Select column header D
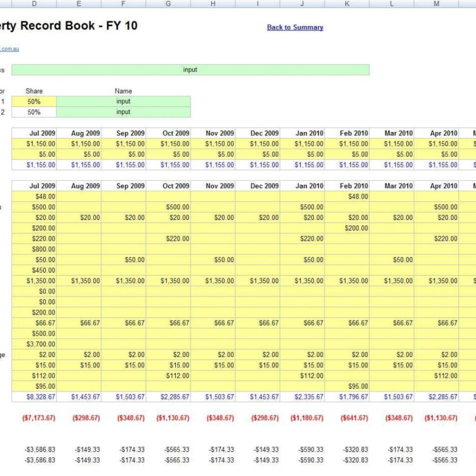Viewport: 476px width, 476px height. coord(34,4)
